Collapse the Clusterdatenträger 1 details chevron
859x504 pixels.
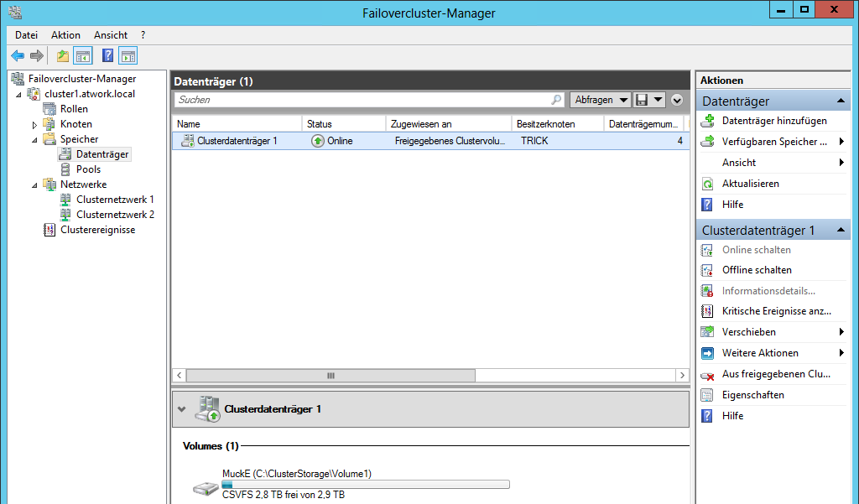pos(182,409)
